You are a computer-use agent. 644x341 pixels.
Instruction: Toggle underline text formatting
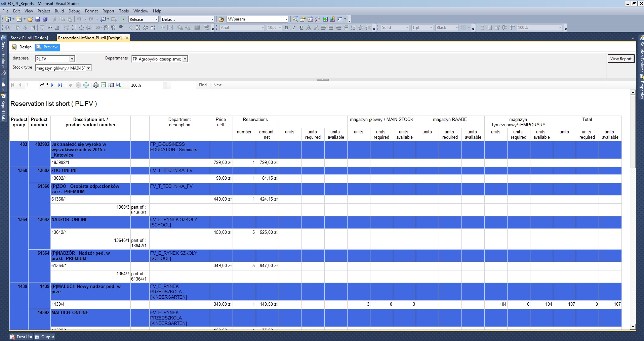[301, 28]
